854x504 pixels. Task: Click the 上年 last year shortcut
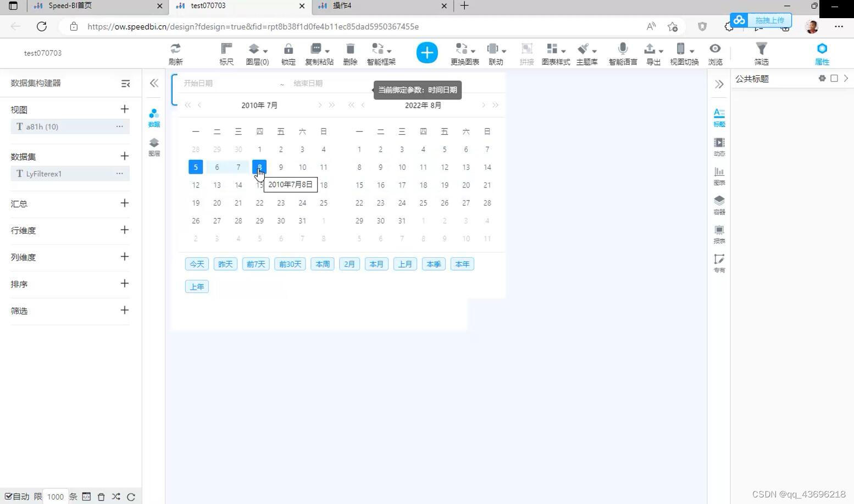tap(197, 287)
